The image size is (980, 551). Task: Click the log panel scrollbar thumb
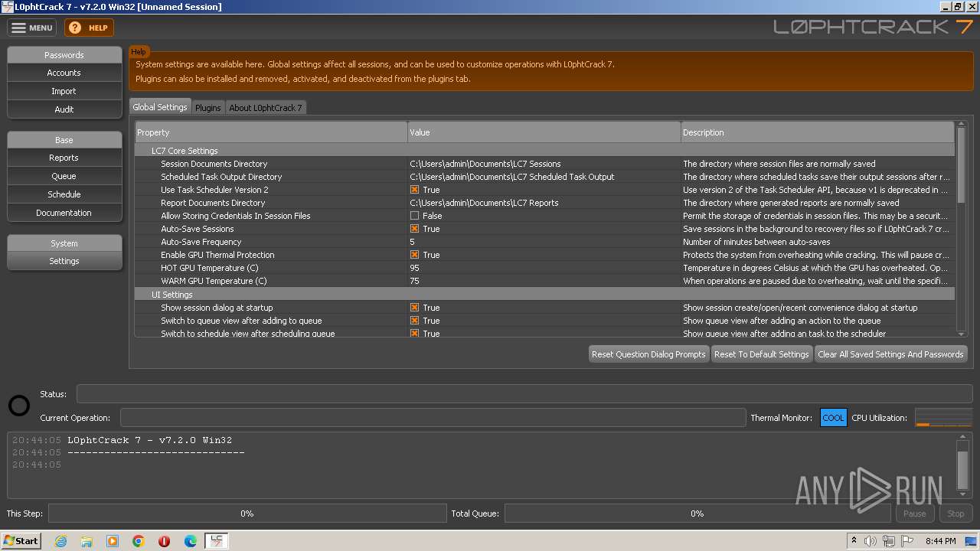tap(962, 470)
